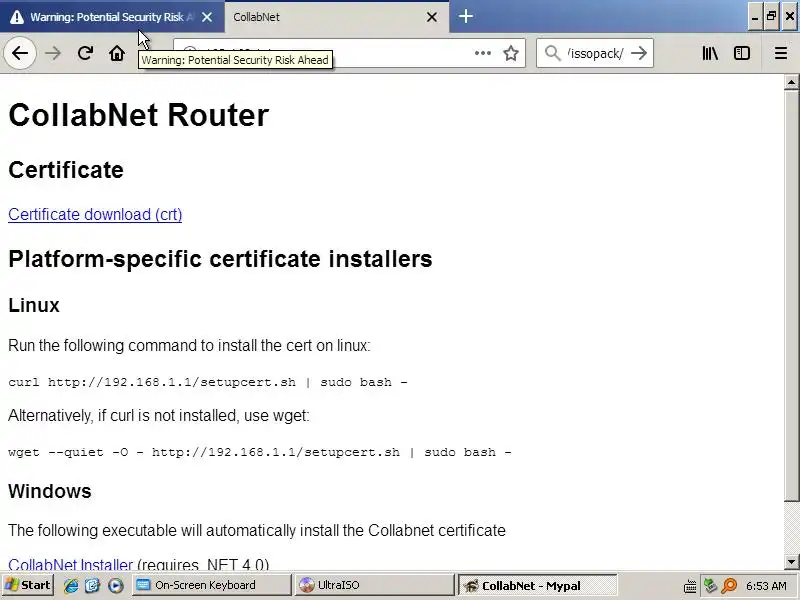This screenshot has height=600, width=800.
Task: Open the Library bookmarks panel
Action: pyautogui.click(x=710, y=53)
